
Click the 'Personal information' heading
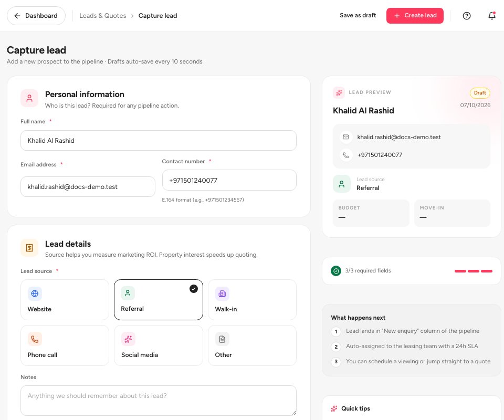[85, 94]
